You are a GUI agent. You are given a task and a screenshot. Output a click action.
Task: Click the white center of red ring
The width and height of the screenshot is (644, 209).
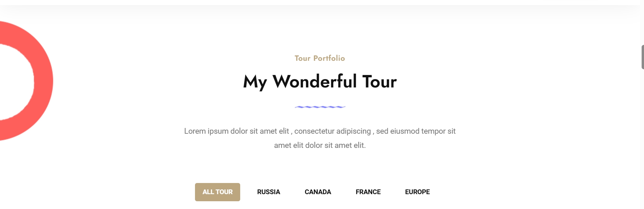[x=15, y=82]
